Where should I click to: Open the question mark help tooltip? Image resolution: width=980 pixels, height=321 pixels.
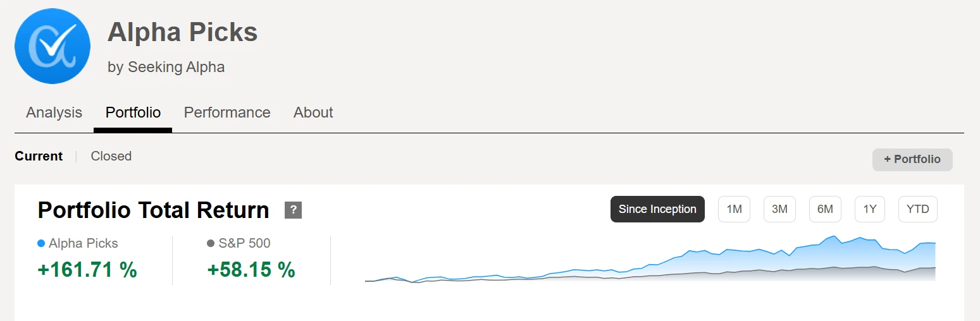(293, 210)
